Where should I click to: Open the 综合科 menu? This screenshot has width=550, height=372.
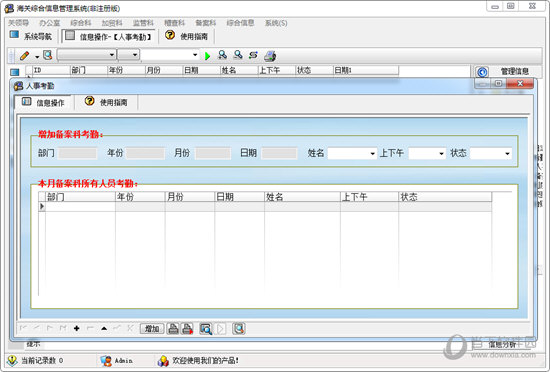(81, 23)
